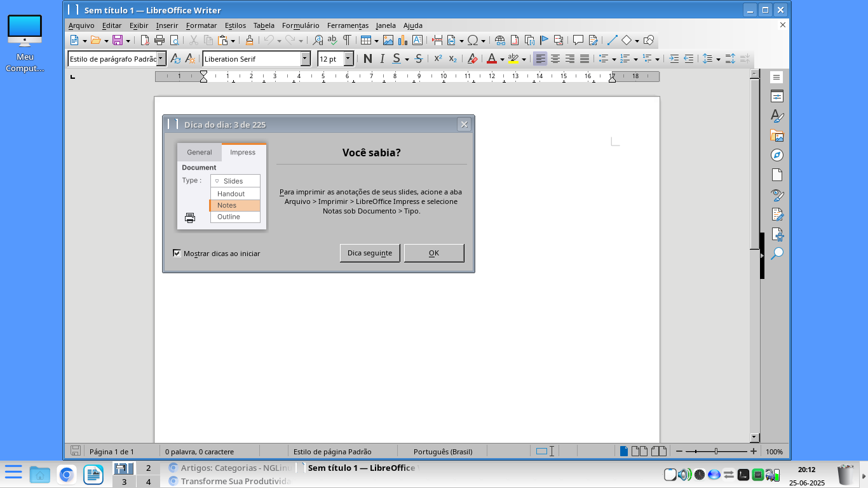868x488 pixels.
Task: Click the Insert Line icon
Action: [x=612, y=40]
